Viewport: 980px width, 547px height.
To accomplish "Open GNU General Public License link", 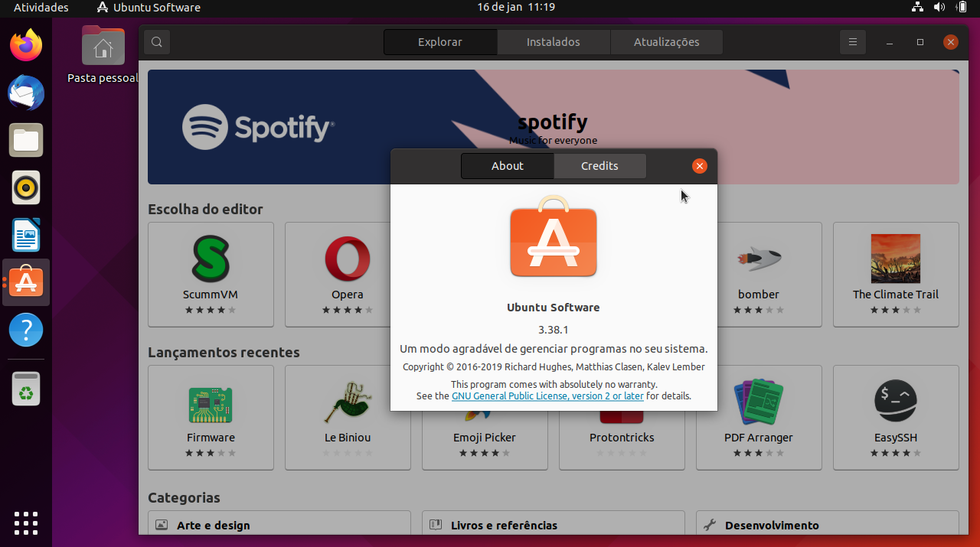I will point(547,396).
